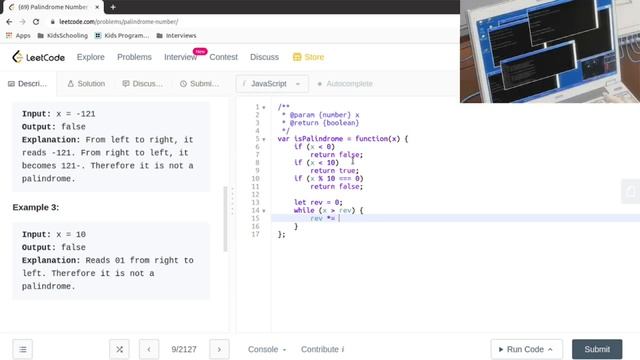640x360 pixels.
Task: Open the Interviews bookmark folder
Action: click(x=176, y=36)
